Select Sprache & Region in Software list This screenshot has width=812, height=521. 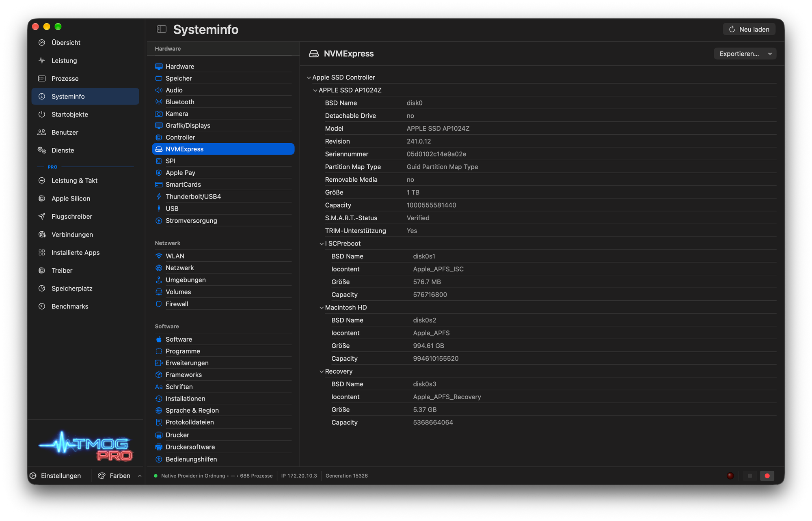[223, 410]
